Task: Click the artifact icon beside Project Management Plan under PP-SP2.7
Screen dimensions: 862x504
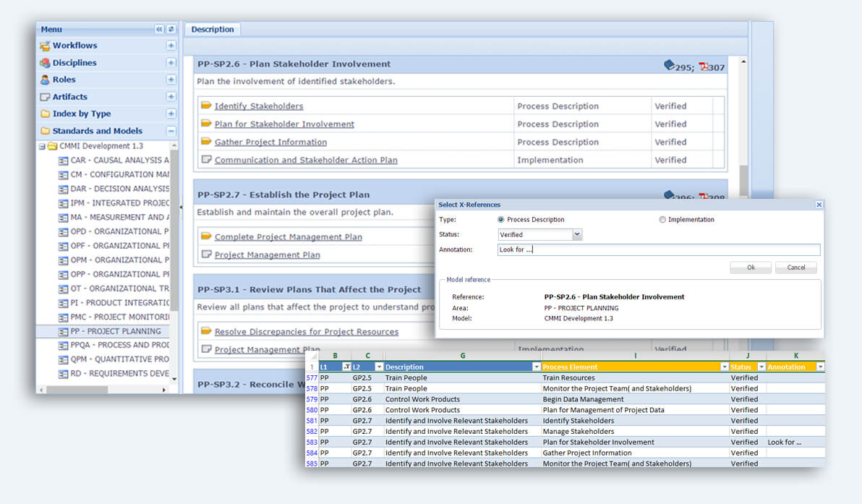Action: coord(206,255)
